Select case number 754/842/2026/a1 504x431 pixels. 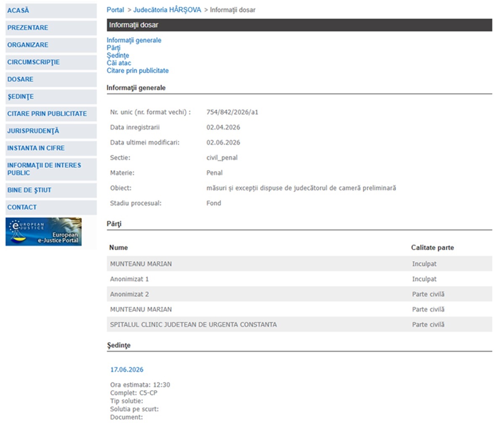232,112
